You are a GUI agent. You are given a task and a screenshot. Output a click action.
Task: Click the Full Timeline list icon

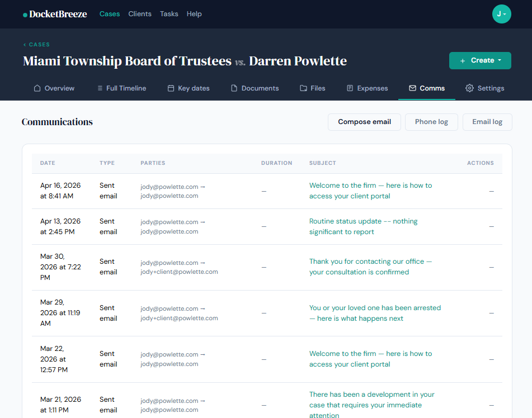click(100, 88)
